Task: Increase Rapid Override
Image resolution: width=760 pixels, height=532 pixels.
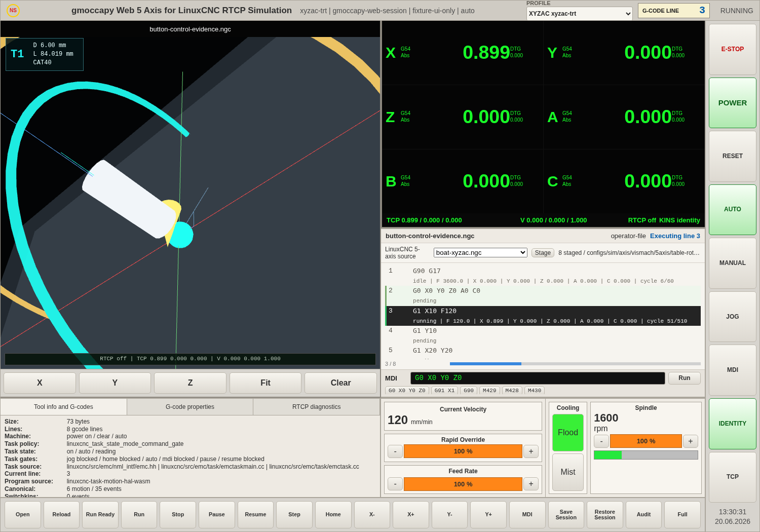Action: click(x=531, y=451)
